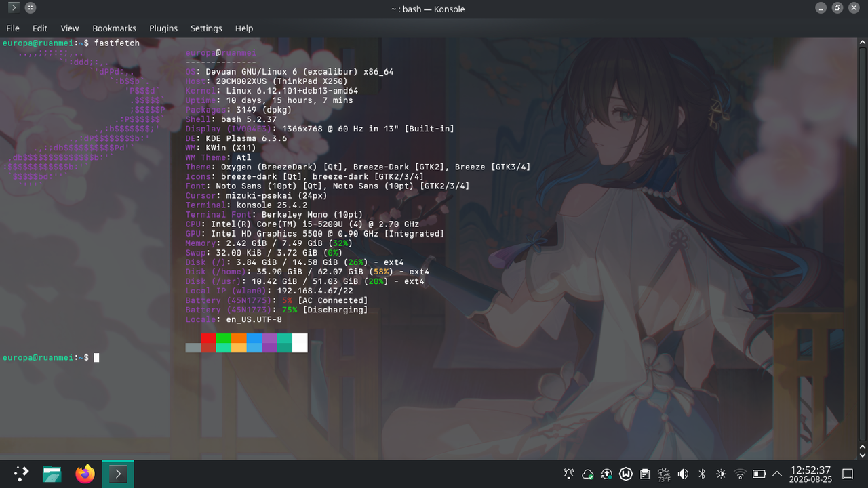This screenshot has height=488, width=868.
Task: Click the 'Swap: 32.00 KiB / 3.72 GiB' line
Action: point(264,251)
